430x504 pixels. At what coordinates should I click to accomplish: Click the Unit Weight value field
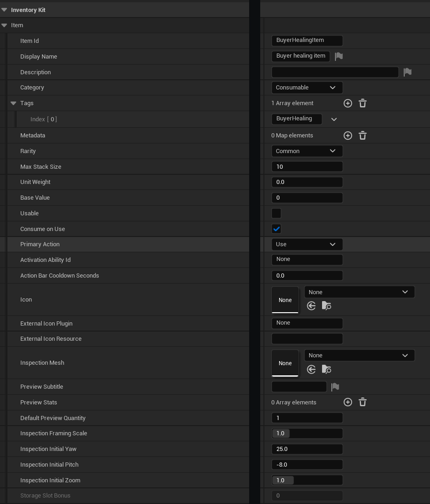(x=307, y=182)
